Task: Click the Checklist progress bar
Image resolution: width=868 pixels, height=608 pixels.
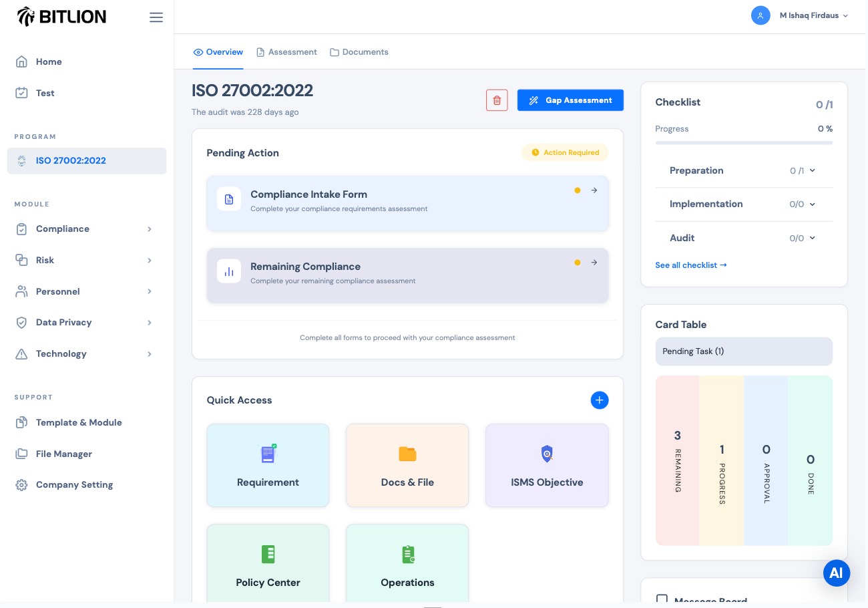Action: (744, 142)
